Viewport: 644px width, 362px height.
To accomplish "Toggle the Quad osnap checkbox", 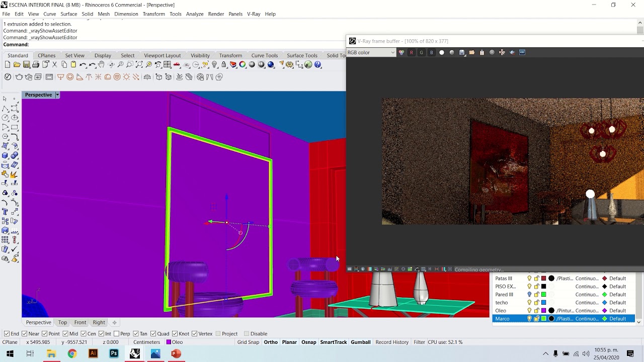I will click(153, 334).
